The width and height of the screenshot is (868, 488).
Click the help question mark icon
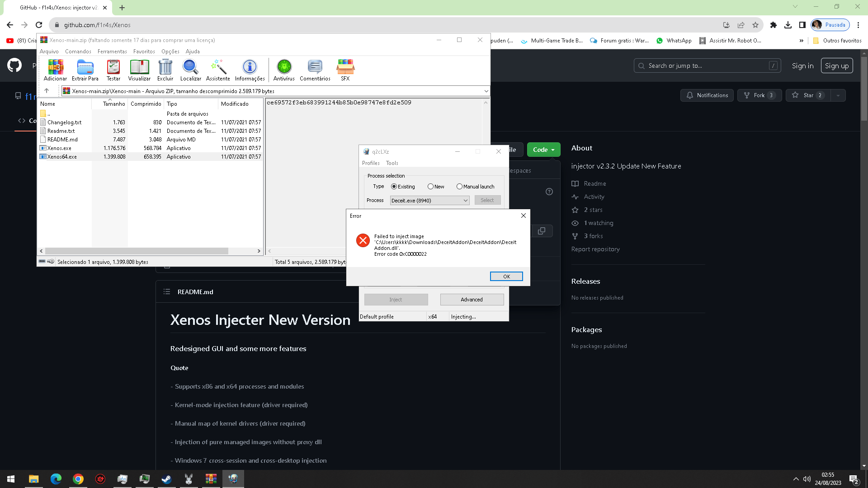[549, 192]
